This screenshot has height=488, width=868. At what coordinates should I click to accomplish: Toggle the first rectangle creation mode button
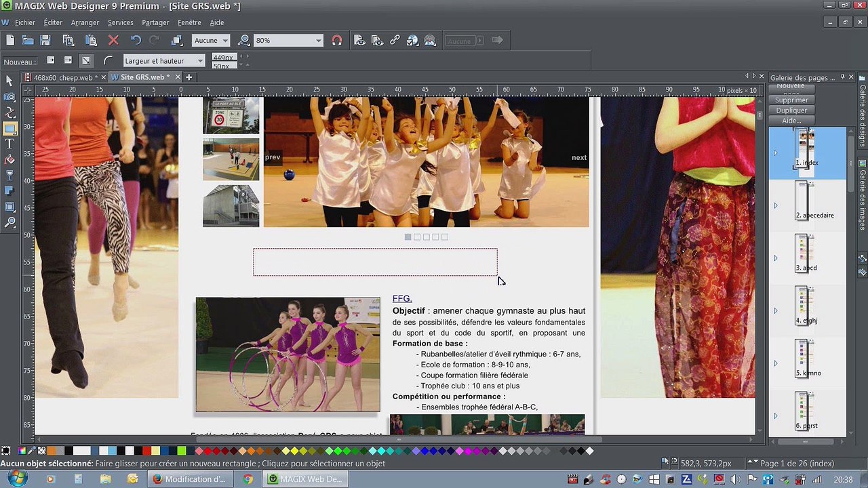pos(50,61)
